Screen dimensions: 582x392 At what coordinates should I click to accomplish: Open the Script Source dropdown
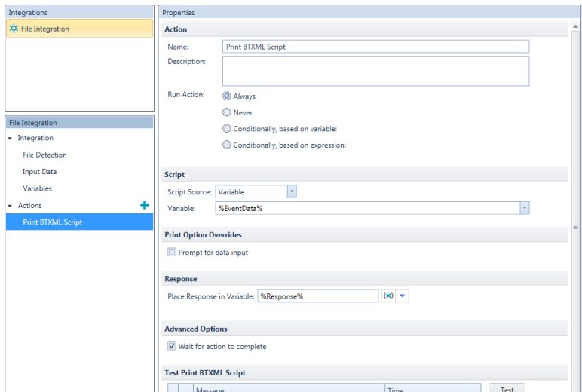pos(292,192)
